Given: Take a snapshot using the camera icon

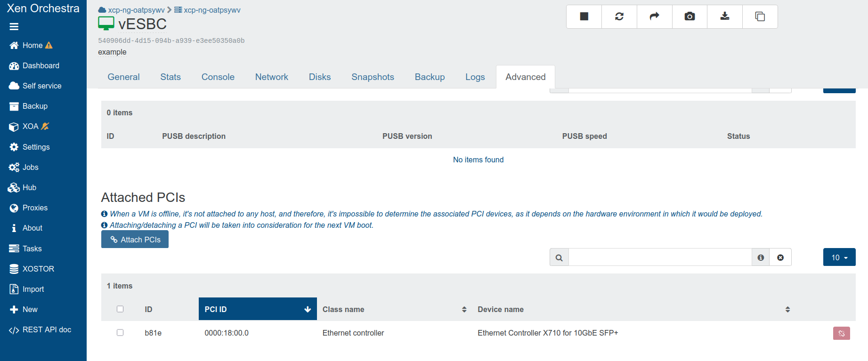Looking at the screenshot, I should tap(690, 16).
